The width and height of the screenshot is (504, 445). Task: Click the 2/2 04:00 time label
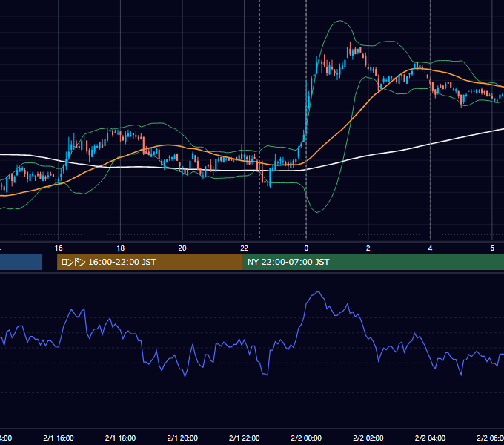430,438
